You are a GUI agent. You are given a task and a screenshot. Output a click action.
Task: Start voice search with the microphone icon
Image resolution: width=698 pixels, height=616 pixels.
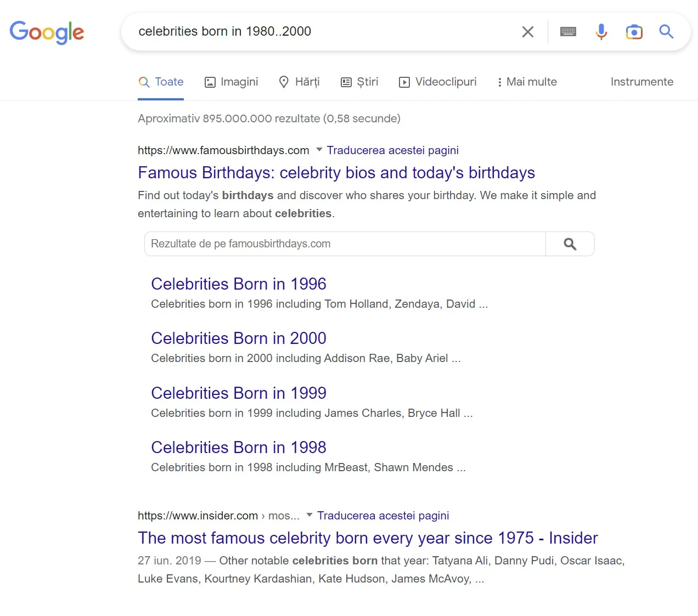(601, 32)
